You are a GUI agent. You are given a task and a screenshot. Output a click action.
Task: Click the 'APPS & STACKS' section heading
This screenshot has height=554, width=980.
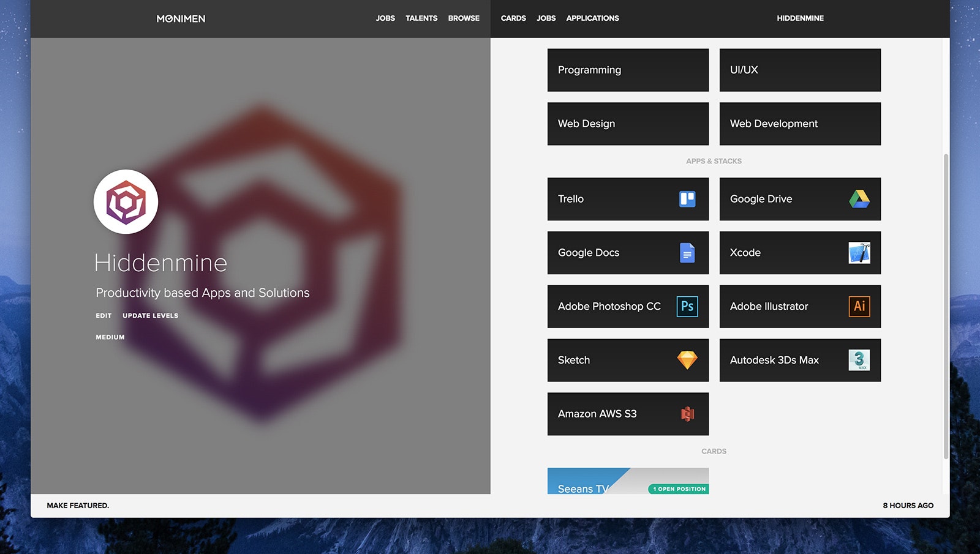coord(714,162)
